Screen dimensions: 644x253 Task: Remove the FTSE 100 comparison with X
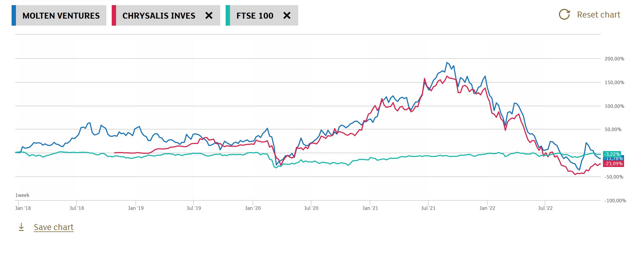click(287, 16)
